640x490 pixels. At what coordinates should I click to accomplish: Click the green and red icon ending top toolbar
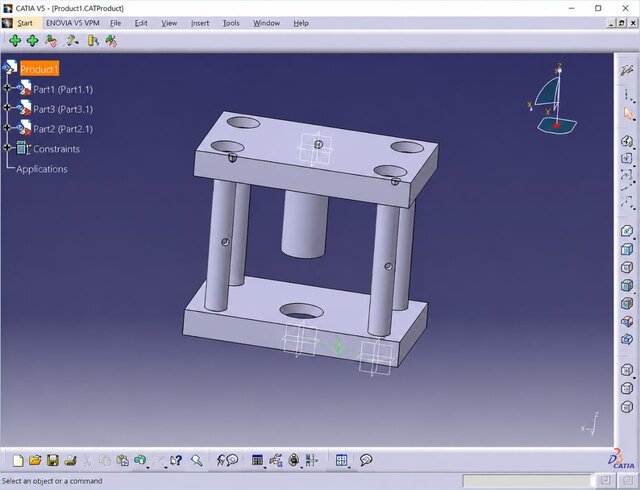click(111, 40)
